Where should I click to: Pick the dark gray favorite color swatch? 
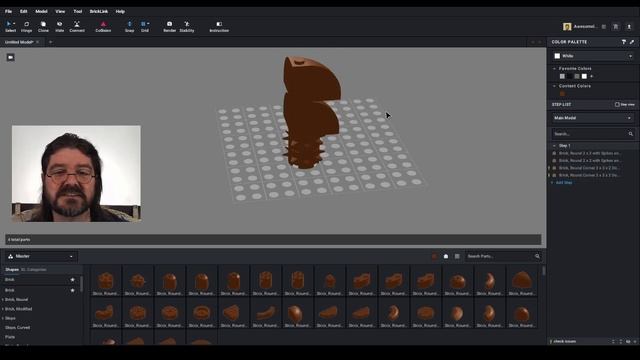[x=577, y=76]
